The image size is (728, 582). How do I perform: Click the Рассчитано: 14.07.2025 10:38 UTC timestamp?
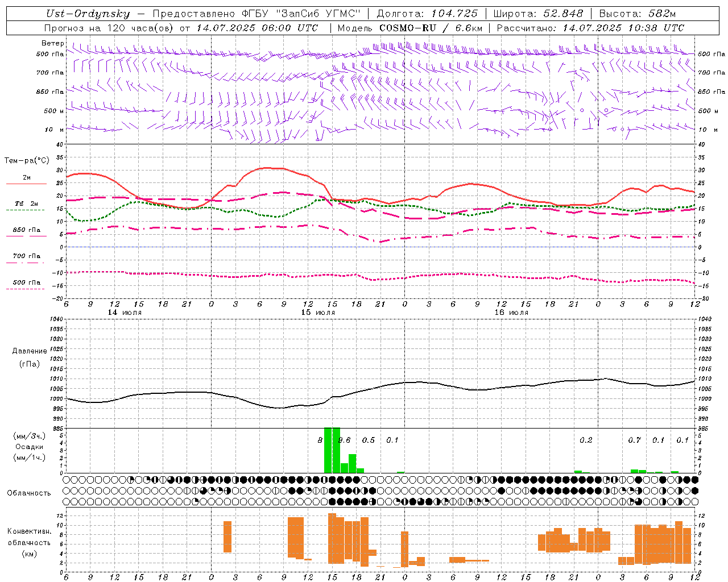590,28
